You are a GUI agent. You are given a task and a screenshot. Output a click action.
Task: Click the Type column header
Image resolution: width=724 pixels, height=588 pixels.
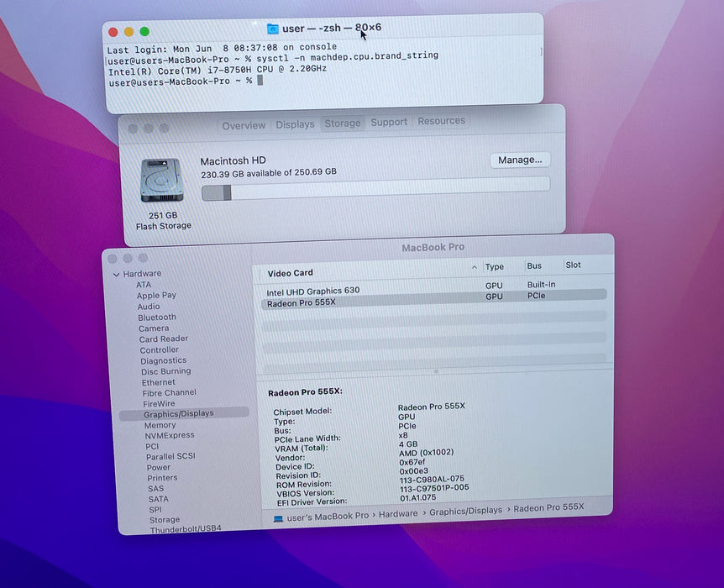click(494, 267)
